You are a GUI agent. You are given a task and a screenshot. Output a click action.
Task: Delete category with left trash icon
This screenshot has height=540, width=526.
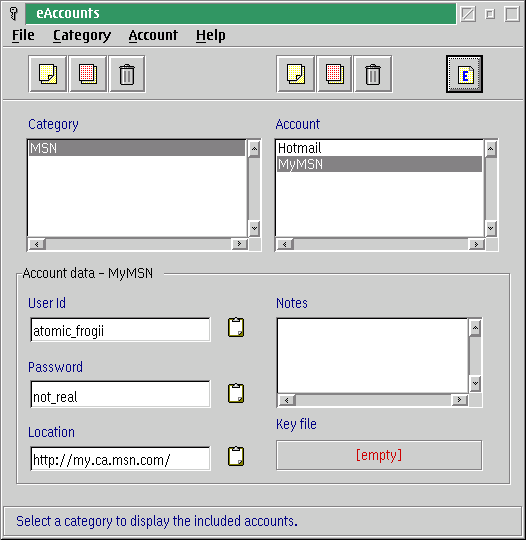127,74
